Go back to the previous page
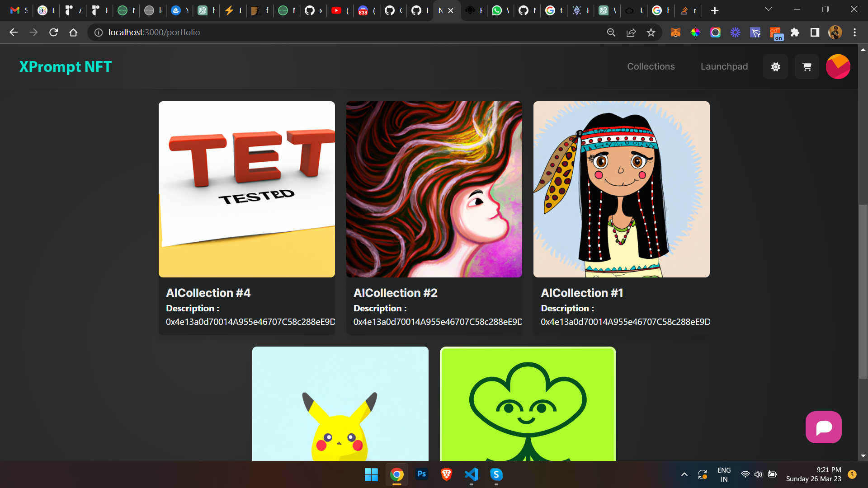This screenshot has width=868, height=488. (x=14, y=33)
